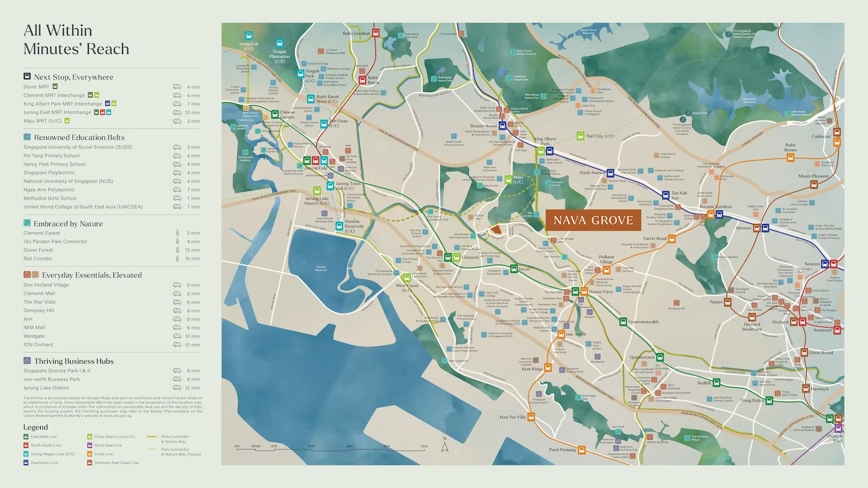
Task: Click the All Within Minutes' Reach heading
Action: click(76, 40)
